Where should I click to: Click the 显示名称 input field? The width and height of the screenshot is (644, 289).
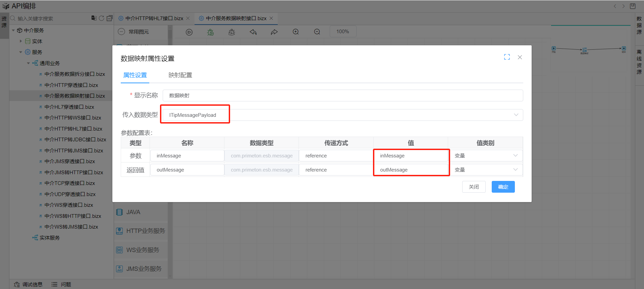pos(342,96)
